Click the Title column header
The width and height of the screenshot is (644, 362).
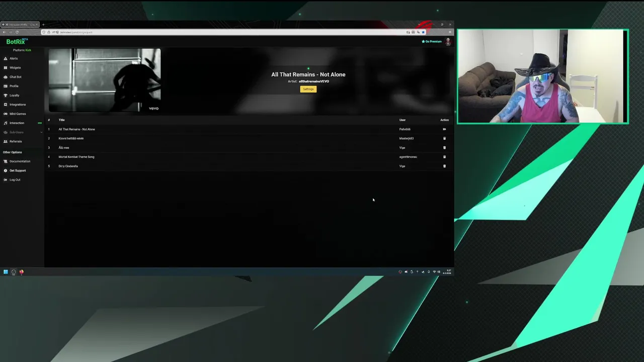[x=61, y=120]
